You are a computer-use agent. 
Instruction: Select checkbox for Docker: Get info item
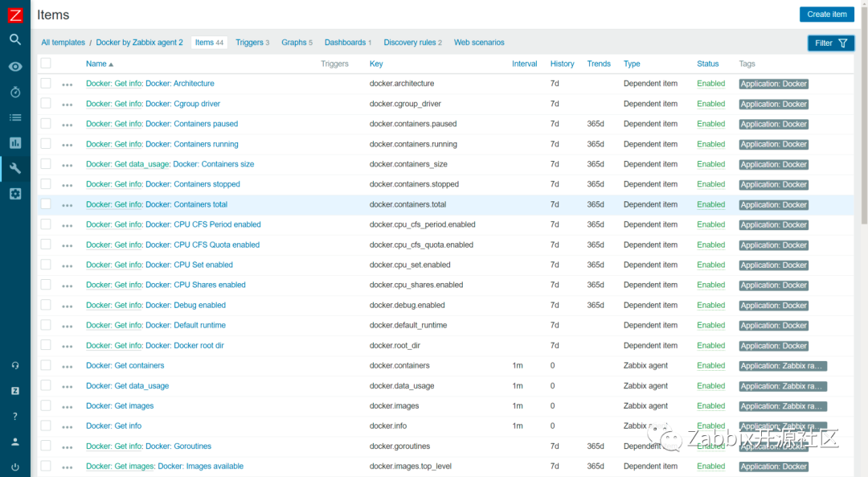tap(46, 426)
